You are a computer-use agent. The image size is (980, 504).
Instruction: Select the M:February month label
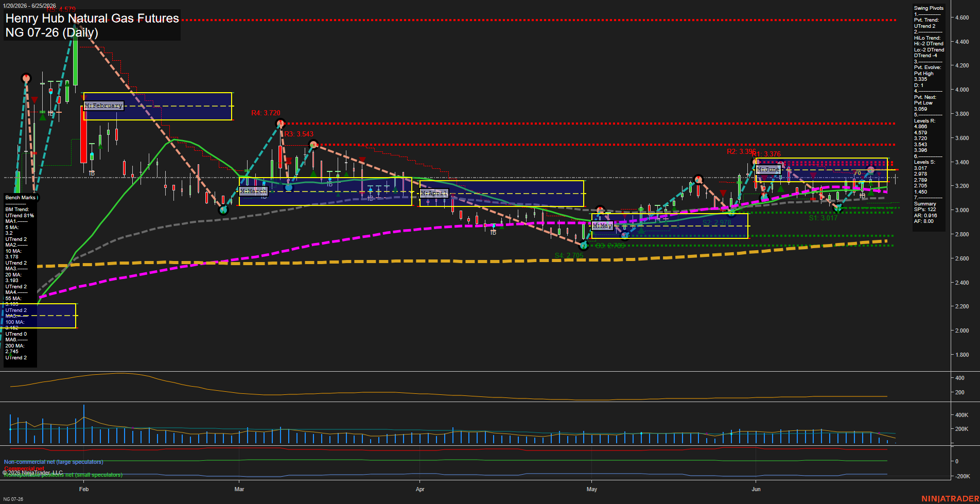tap(104, 106)
